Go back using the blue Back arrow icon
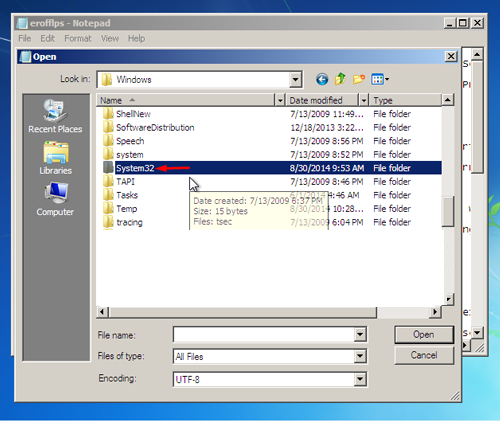Screen dimensions: 500x421 click(x=322, y=79)
